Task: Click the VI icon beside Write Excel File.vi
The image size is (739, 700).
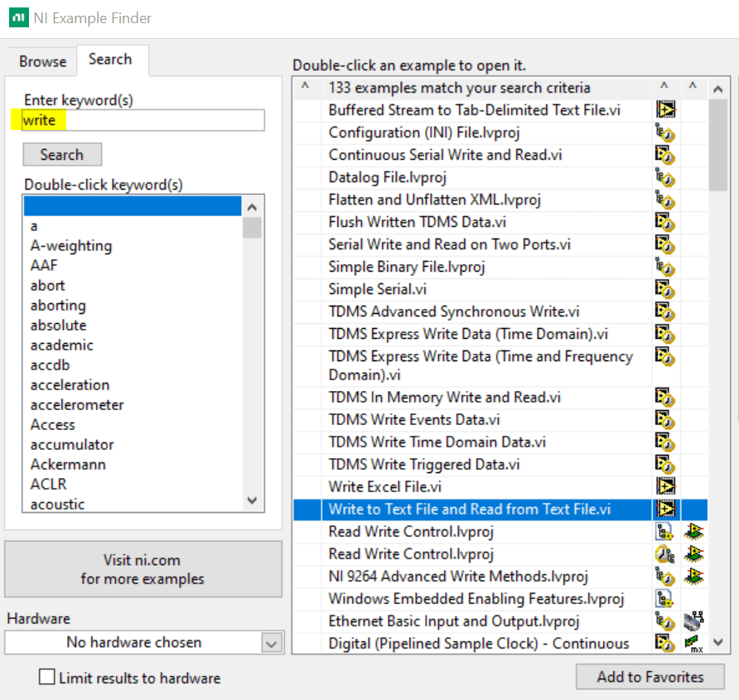Action: tap(665, 486)
